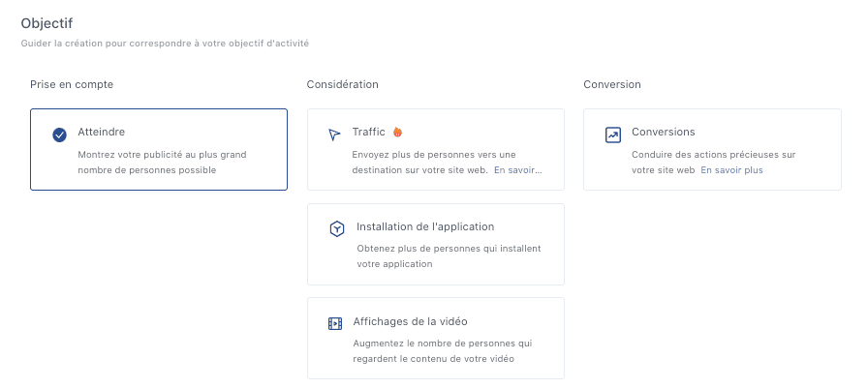Click the checkmark icon on the Atteindre card
The height and width of the screenshot is (389, 868).
(x=59, y=135)
